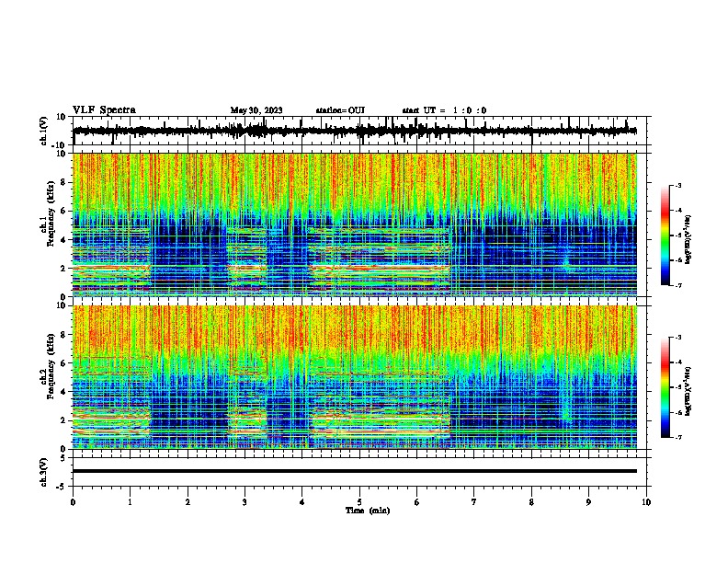Click the "-7" label on ch.1 color bar
The width and height of the screenshot is (728, 563).
[677, 286]
